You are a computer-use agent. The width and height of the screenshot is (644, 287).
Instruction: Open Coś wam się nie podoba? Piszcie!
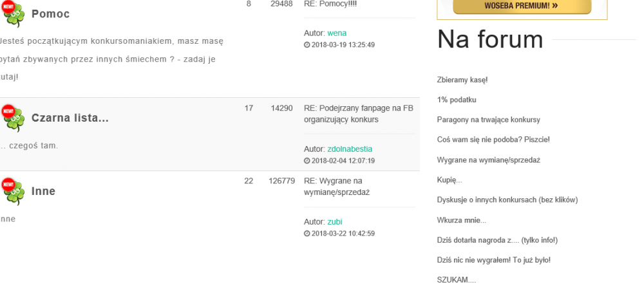tap(493, 140)
